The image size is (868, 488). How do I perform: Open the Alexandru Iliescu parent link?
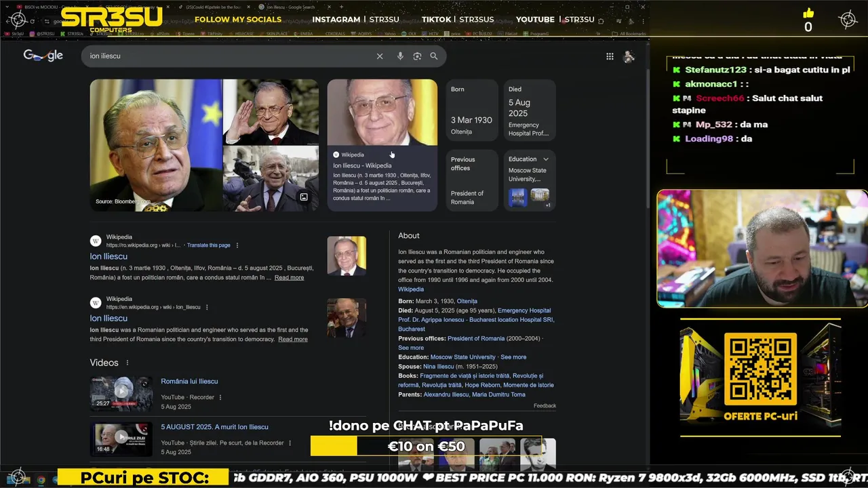click(446, 394)
